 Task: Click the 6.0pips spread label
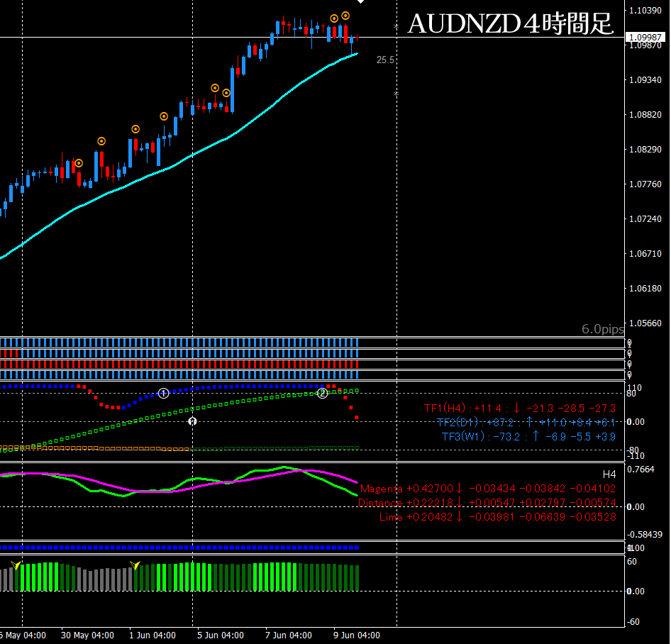(602, 328)
